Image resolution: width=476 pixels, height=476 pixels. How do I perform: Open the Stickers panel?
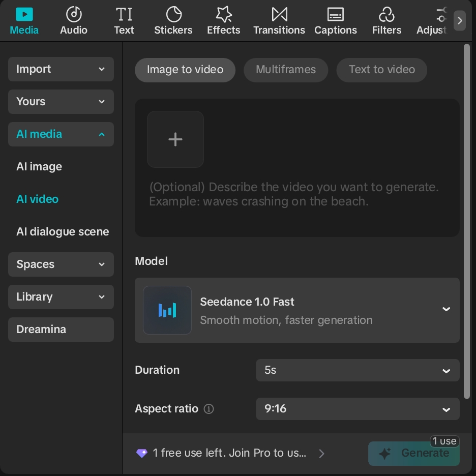click(x=173, y=14)
